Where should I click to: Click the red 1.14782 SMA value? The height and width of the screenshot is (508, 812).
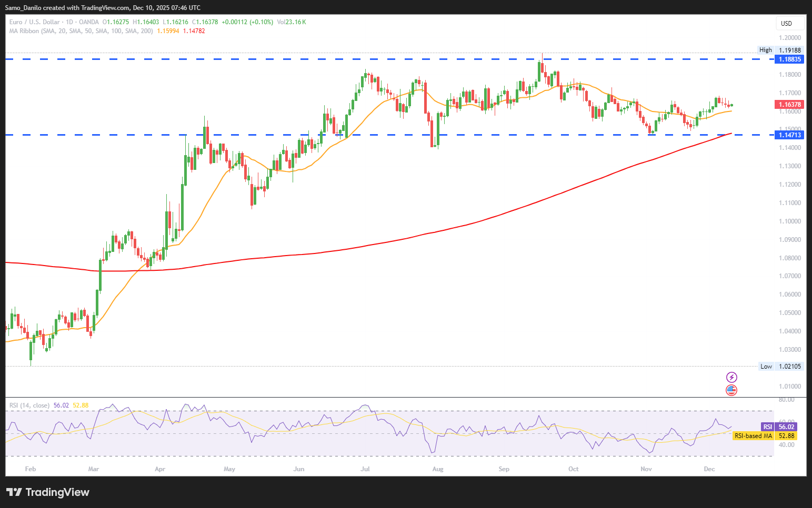point(194,31)
